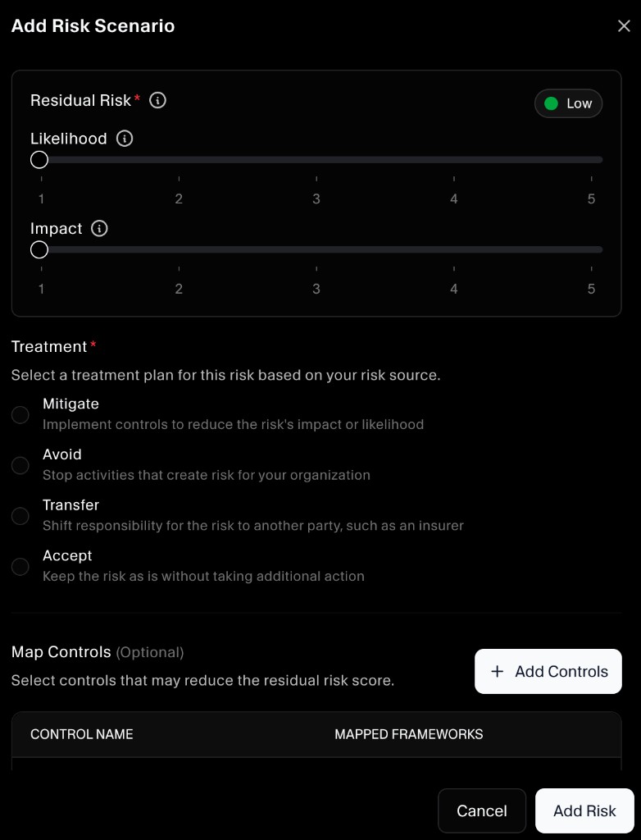The image size is (641, 840).
Task: Click the Likelihood slider handle
Action: [x=39, y=159]
